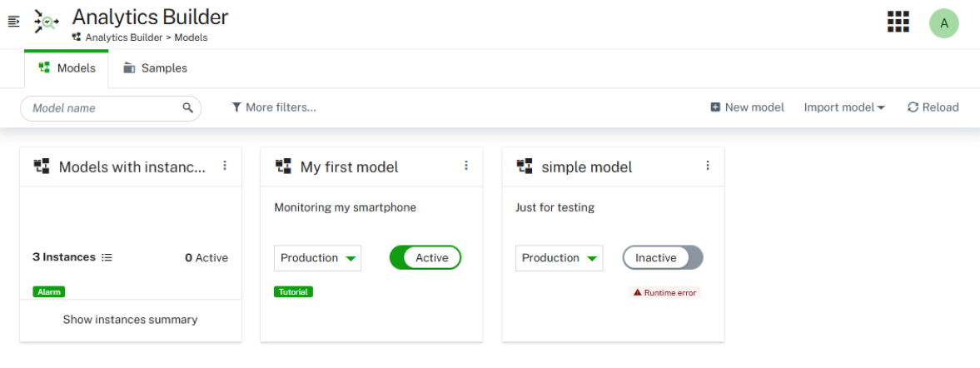Viewport: 980px width, 368px height.
Task: Click Show instances summary
Action: click(x=130, y=320)
